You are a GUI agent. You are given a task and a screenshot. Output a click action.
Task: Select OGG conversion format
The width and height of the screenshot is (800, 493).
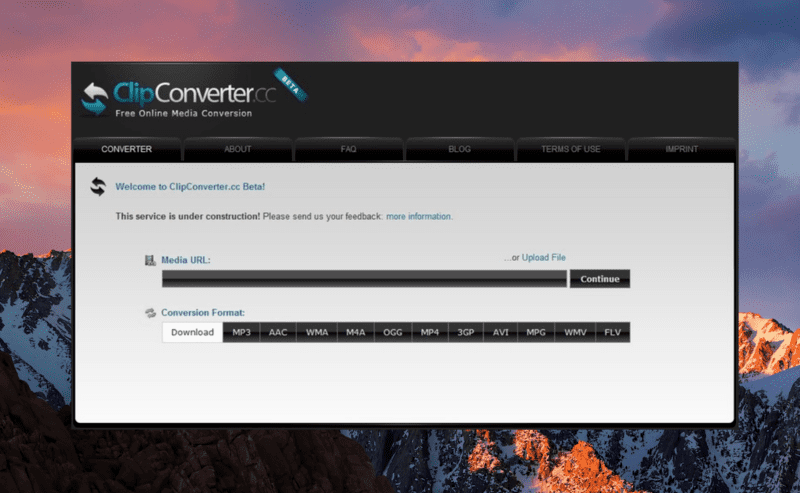click(393, 332)
